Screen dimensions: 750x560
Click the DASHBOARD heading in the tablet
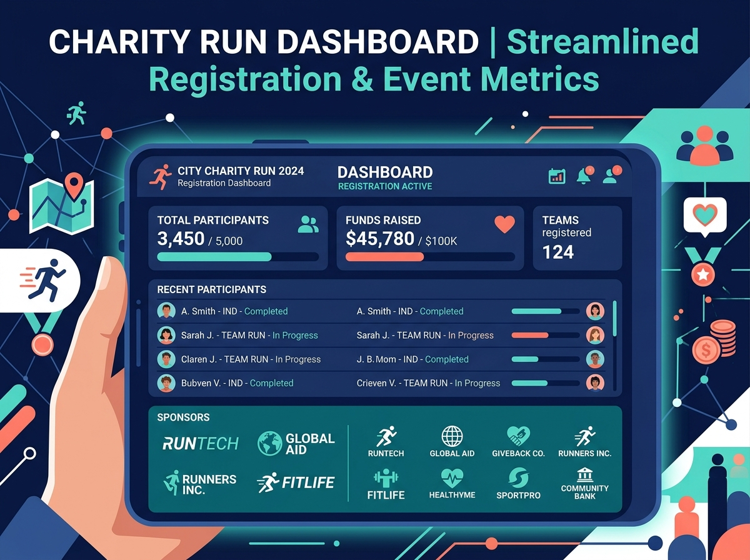pos(385,172)
